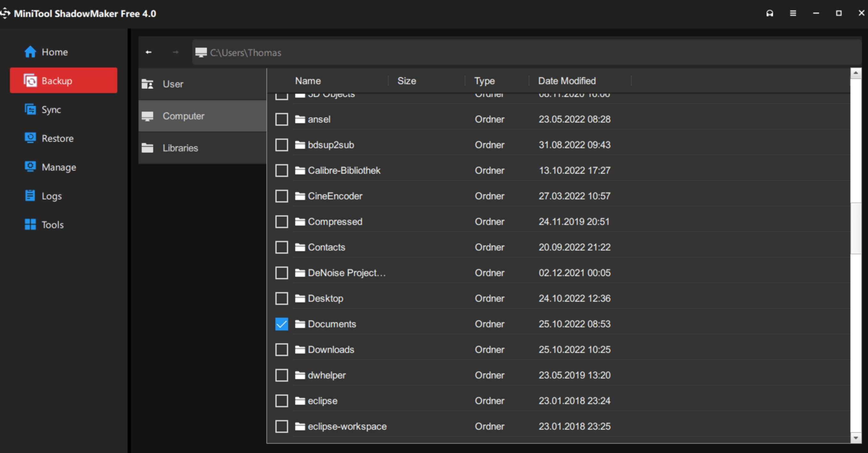Click the file list scrollbar thumb
The image size is (868, 453).
click(x=856, y=228)
